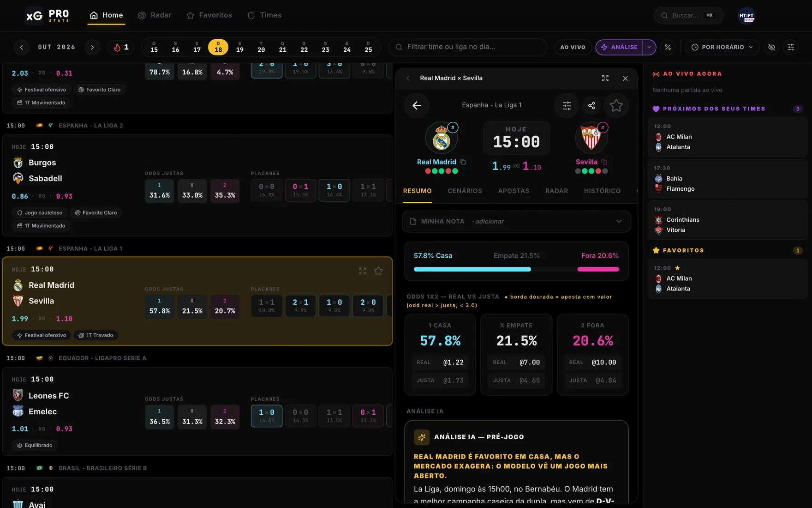Viewport: 812px width, 508px height.
Task: Copy Real Madrid team name
Action: (463, 162)
